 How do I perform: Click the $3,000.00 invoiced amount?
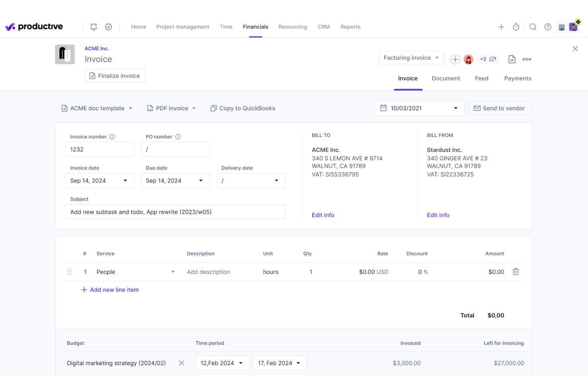406,363
